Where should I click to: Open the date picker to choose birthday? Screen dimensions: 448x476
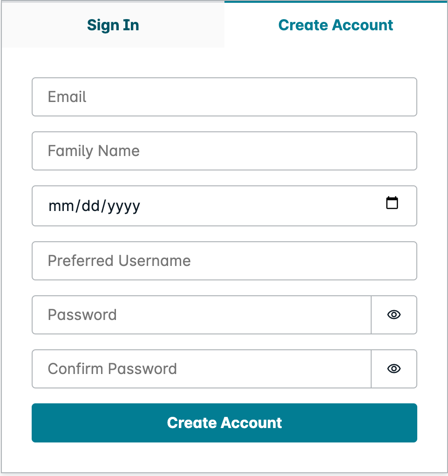(x=393, y=203)
